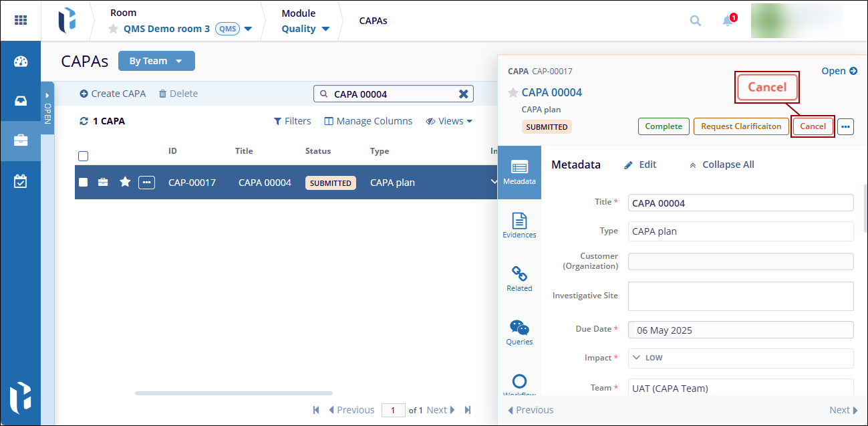The width and height of the screenshot is (868, 426).
Task: Toggle favorite star next to CAPA 00004 title
Action: tap(513, 92)
